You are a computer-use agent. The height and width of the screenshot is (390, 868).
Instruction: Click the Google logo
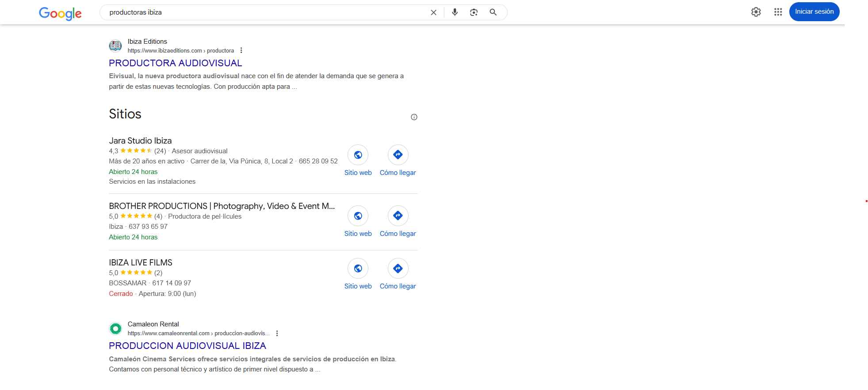click(x=60, y=13)
